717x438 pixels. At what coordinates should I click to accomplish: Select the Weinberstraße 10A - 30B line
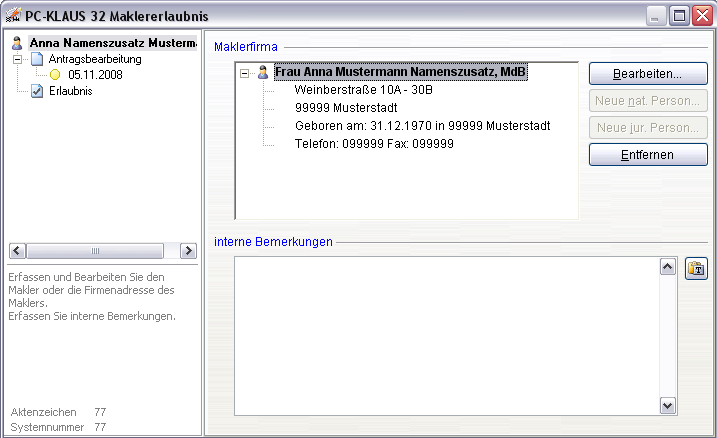361,90
